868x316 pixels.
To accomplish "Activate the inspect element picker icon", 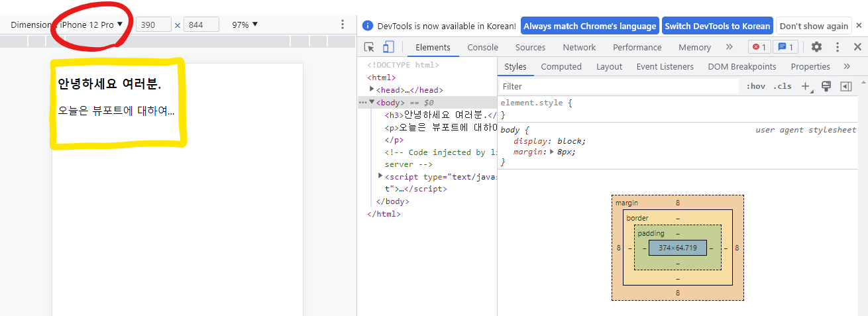I will click(370, 47).
